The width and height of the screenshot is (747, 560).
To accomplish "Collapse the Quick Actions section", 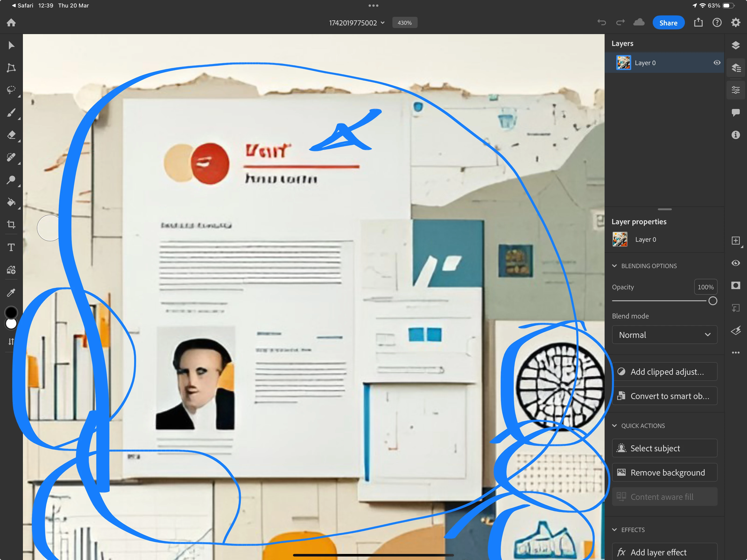I will point(614,426).
